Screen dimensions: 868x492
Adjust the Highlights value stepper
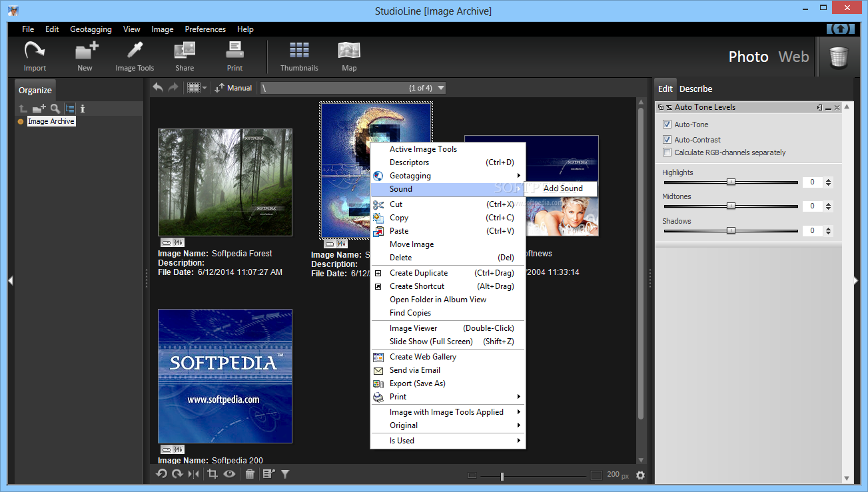pos(828,182)
